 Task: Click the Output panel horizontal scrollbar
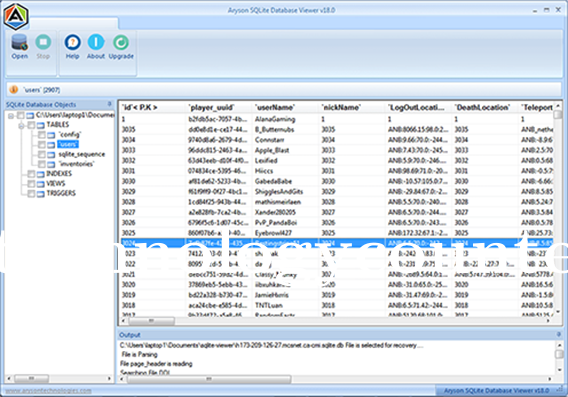[209, 379]
